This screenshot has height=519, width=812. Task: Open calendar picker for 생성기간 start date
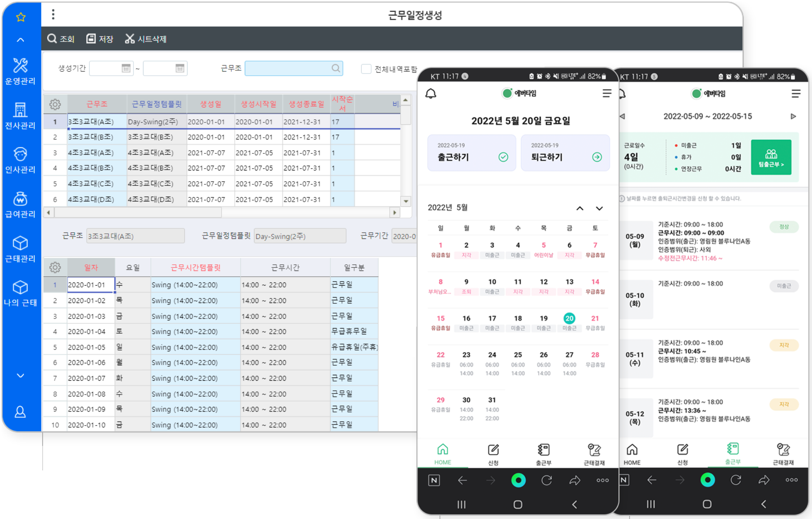[x=126, y=68]
